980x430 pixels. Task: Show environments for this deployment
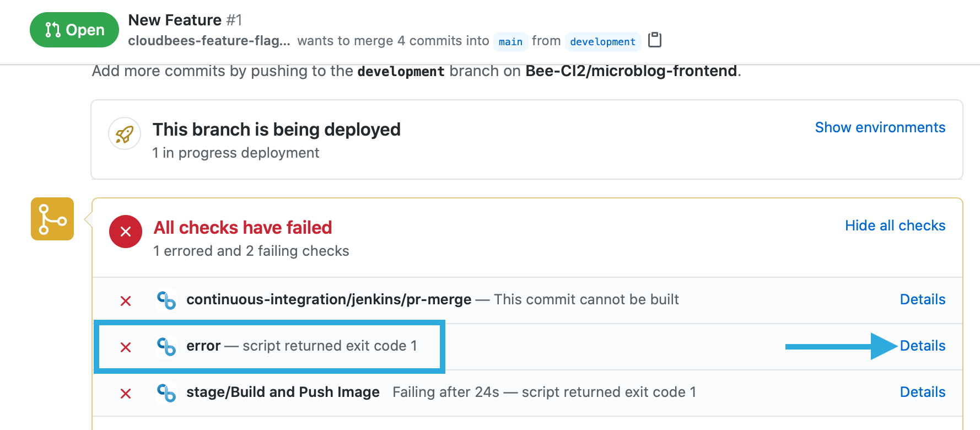click(880, 127)
